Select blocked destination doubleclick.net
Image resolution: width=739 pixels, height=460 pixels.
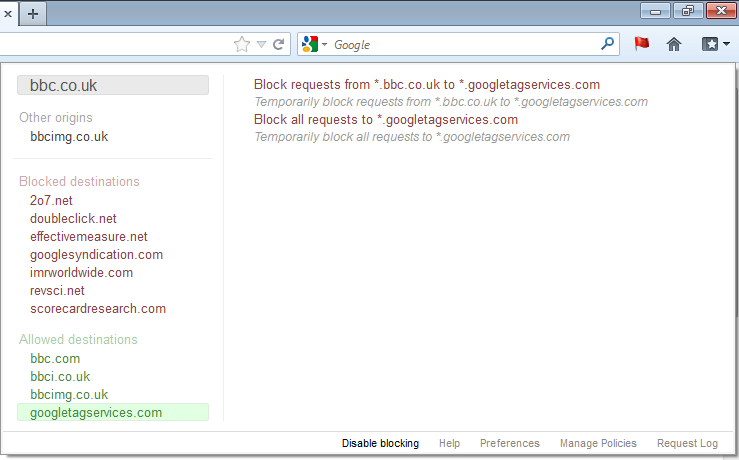[x=73, y=219]
